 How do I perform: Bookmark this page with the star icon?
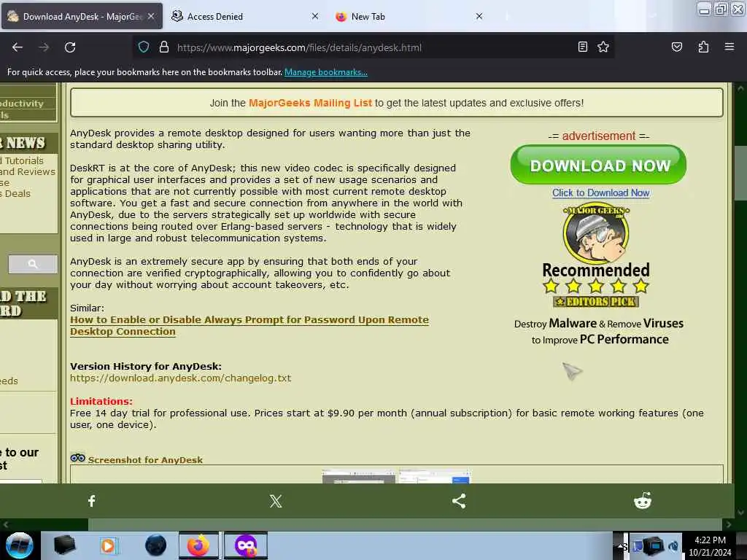pos(603,47)
